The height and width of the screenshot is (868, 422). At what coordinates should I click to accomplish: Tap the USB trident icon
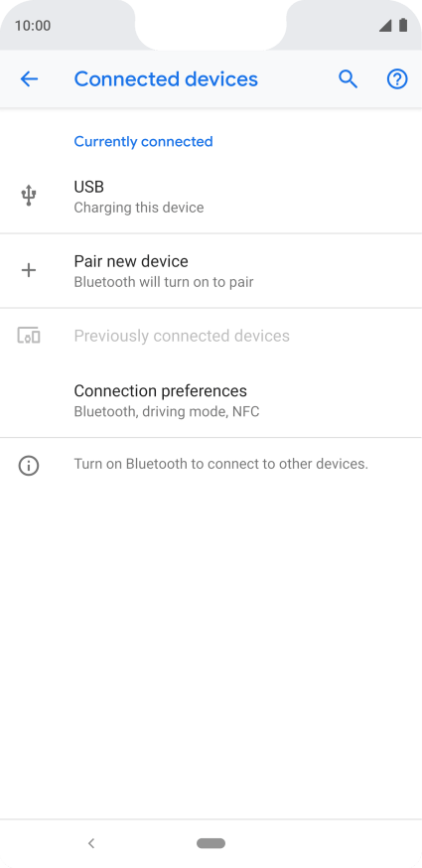pos(28,196)
